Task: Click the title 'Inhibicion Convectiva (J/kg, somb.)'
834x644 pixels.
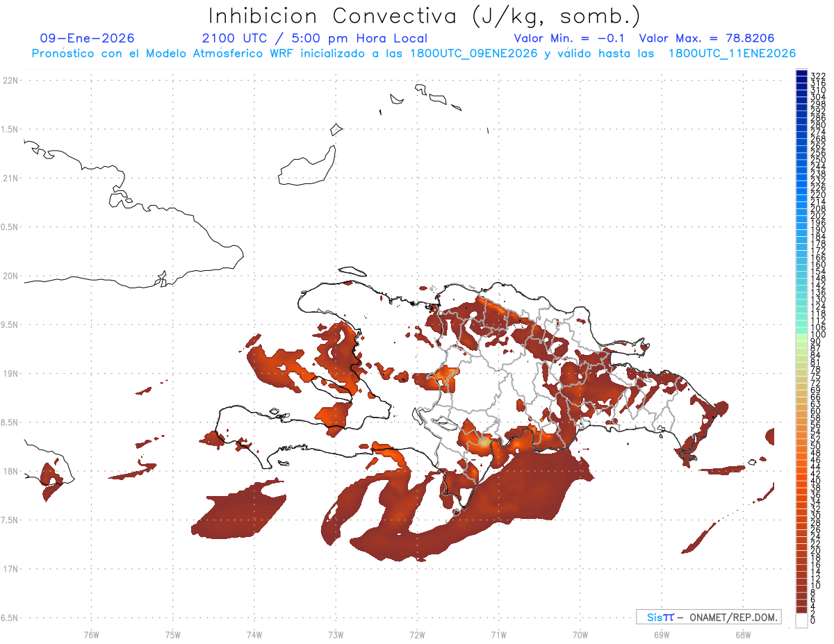Action: point(424,16)
